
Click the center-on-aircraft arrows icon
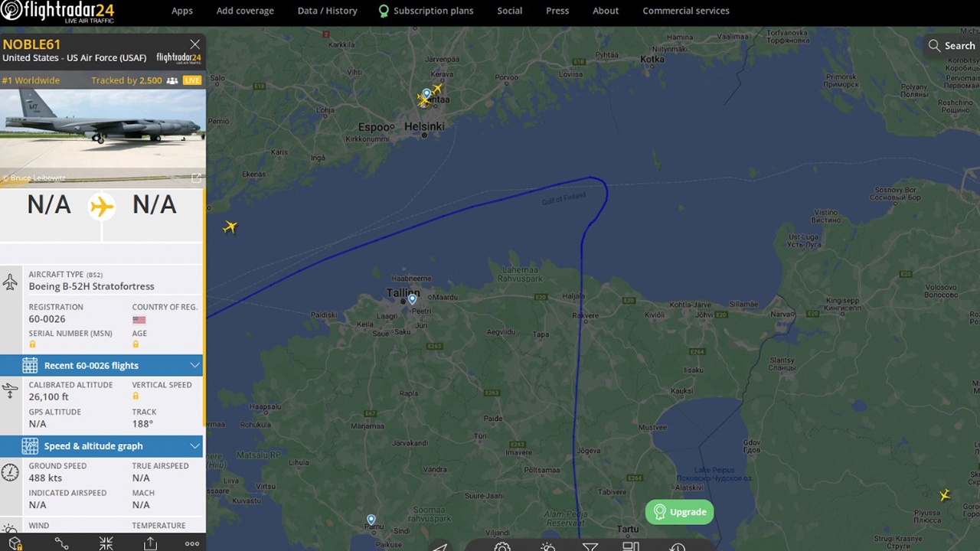[106, 543]
